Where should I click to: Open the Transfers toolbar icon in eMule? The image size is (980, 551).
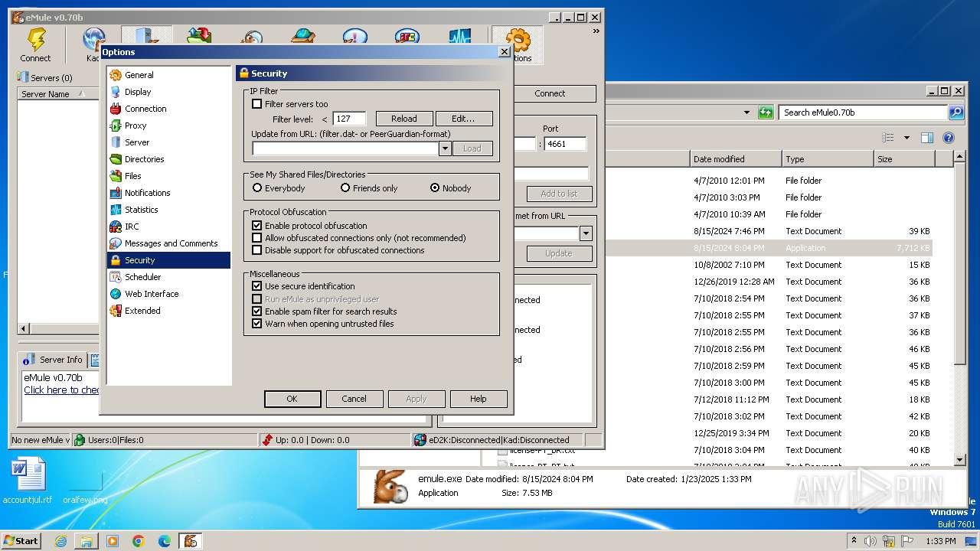tap(199, 35)
